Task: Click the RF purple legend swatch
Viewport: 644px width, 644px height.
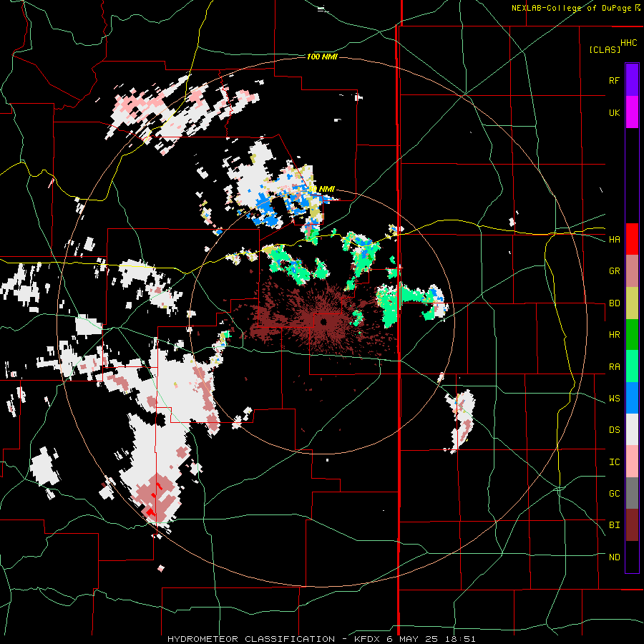Action: [x=632, y=80]
